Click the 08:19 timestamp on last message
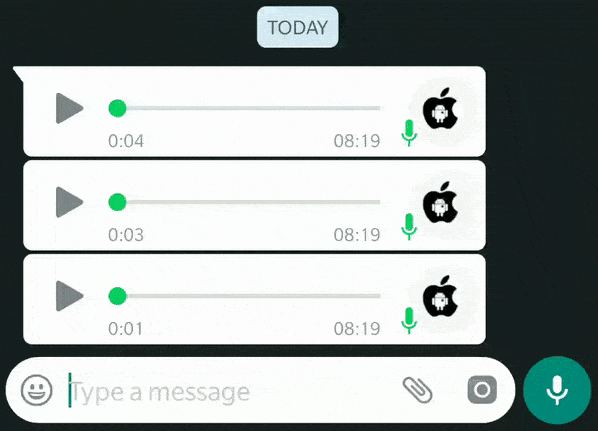 pyautogui.click(x=357, y=329)
